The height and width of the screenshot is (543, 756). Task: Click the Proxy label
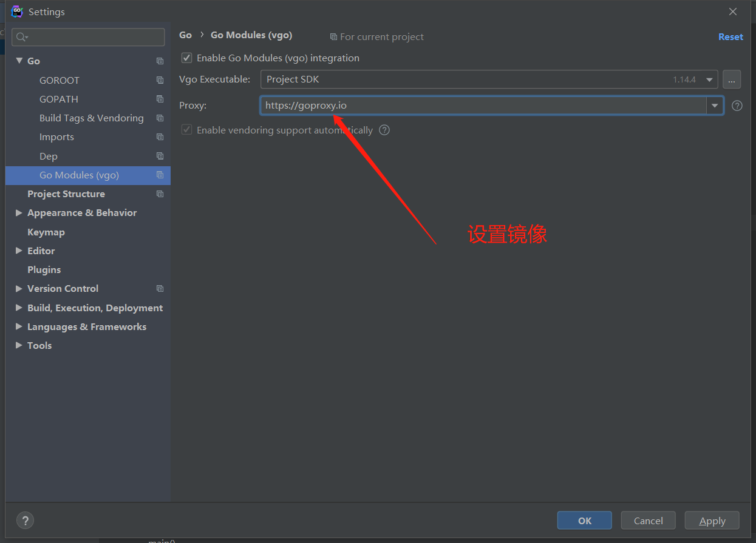pos(193,106)
